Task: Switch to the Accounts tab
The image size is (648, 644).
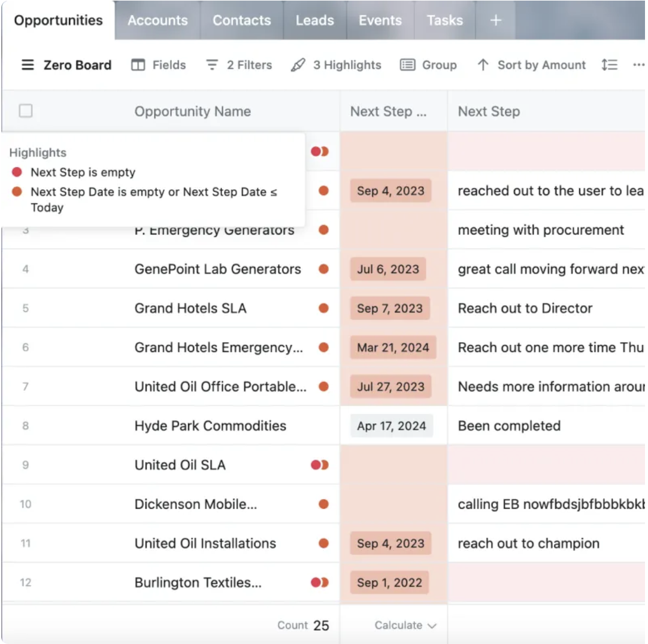Action: coord(158,20)
